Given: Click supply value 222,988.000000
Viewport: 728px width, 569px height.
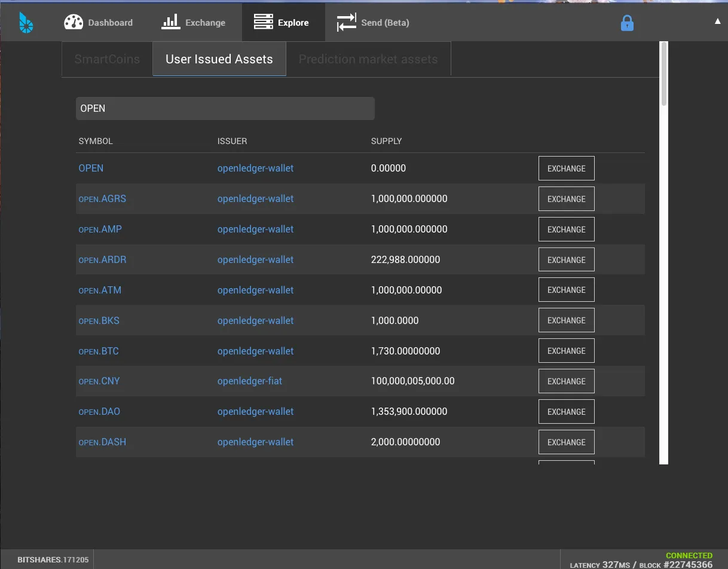Looking at the screenshot, I should point(406,260).
